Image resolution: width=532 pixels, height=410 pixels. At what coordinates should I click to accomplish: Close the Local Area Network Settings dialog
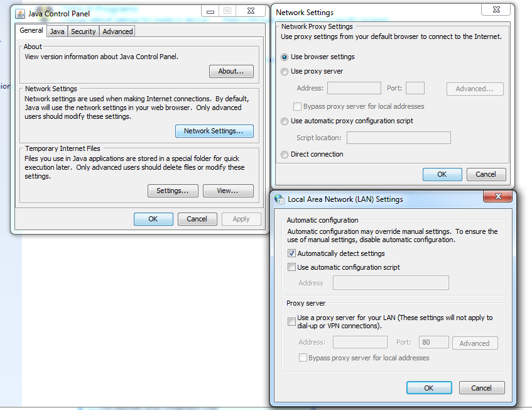[499, 197]
